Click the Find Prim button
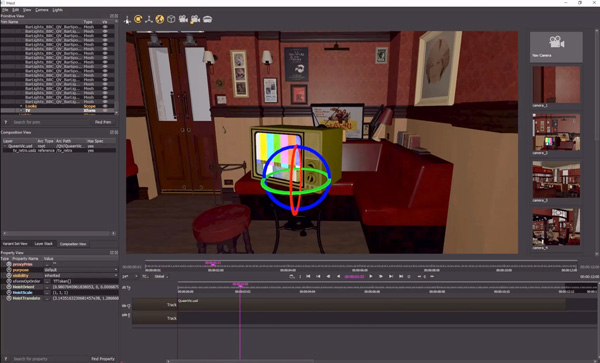Screen dimensions: 600x363 [103, 122]
